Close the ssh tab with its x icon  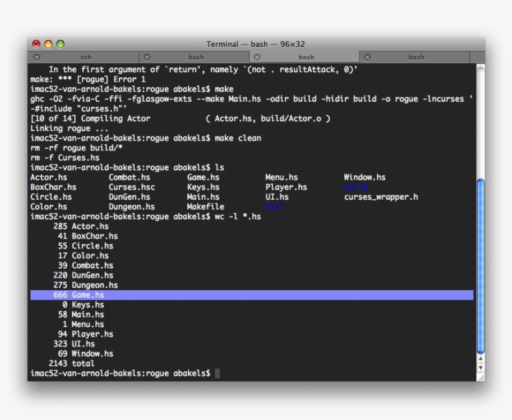pos(37,57)
